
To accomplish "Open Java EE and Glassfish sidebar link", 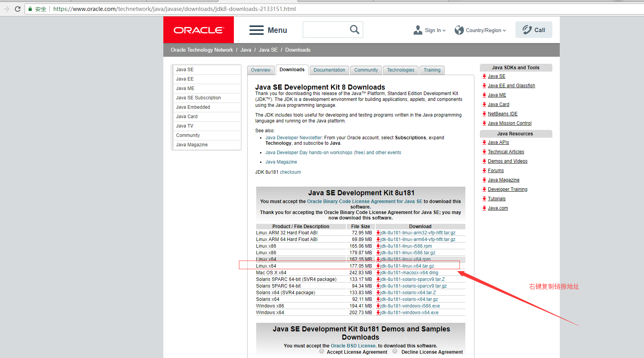I will (x=511, y=86).
